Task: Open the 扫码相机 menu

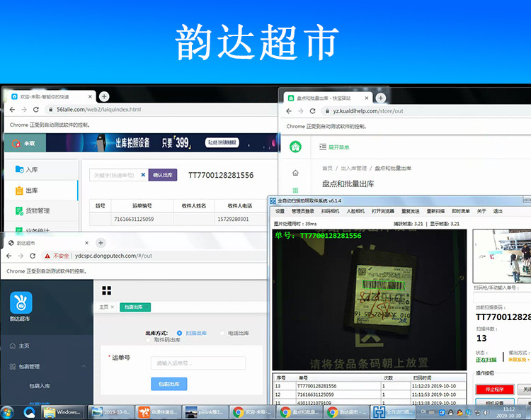Action: click(330, 211)
